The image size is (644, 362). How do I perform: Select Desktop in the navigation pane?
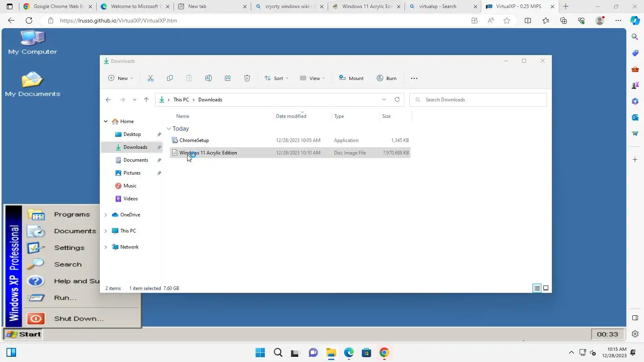132,134
